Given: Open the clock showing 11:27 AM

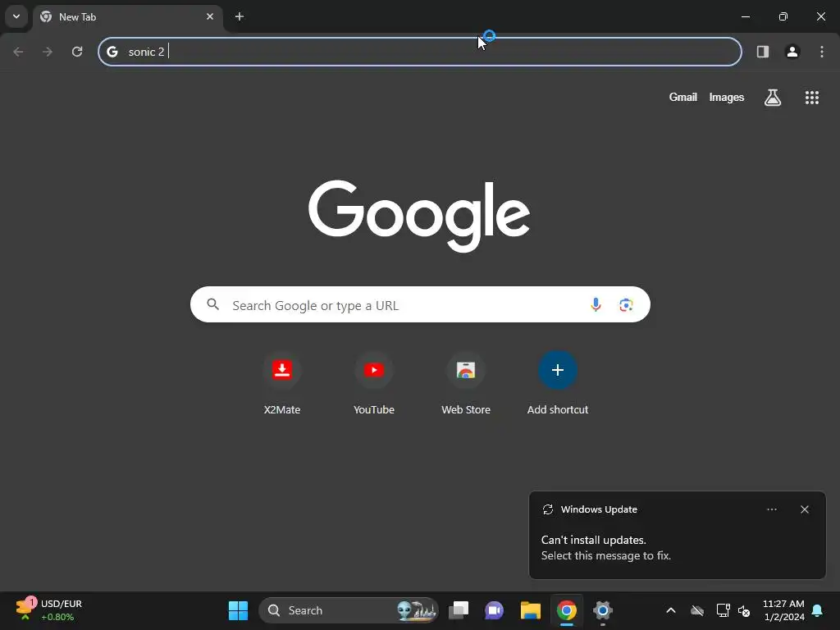Looking at the screenshot, I should point(783,610).
